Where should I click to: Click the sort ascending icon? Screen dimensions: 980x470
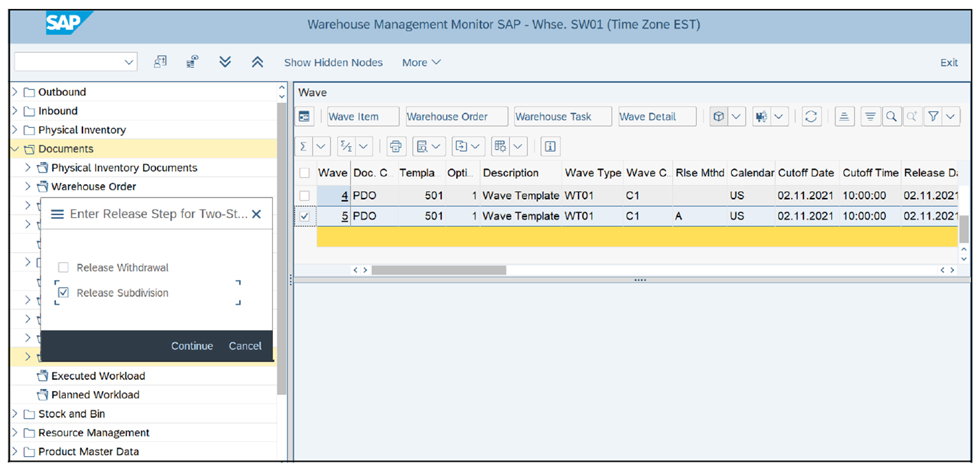(844, 116)
